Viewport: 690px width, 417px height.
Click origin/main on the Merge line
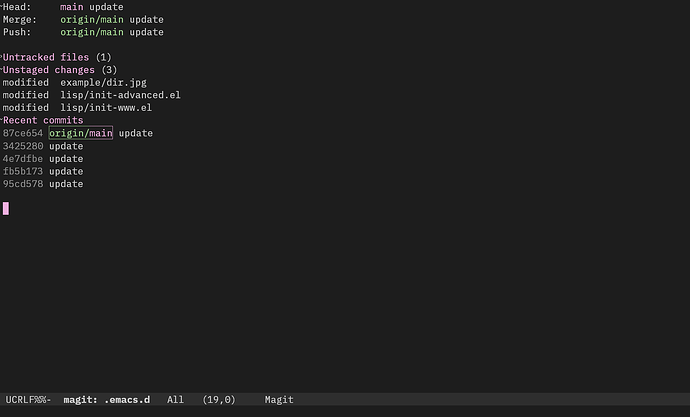tap(92, 20)
